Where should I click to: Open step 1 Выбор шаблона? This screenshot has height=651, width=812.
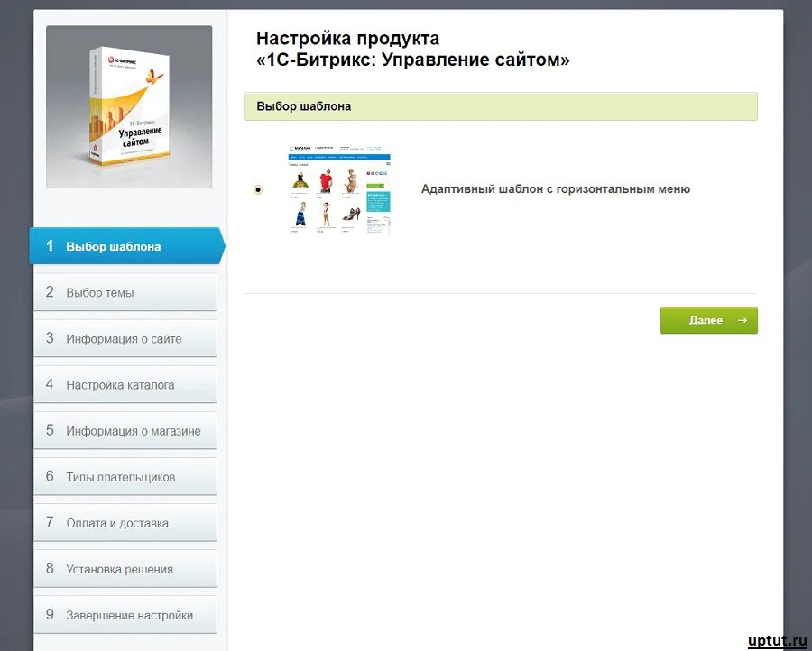pos(127,246)
